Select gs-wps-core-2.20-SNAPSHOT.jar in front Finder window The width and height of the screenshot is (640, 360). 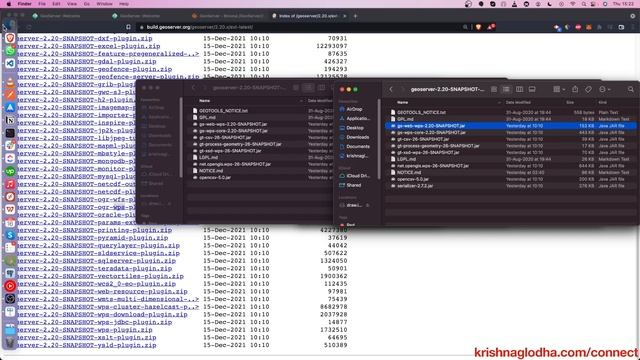click(x=511, y=133)
